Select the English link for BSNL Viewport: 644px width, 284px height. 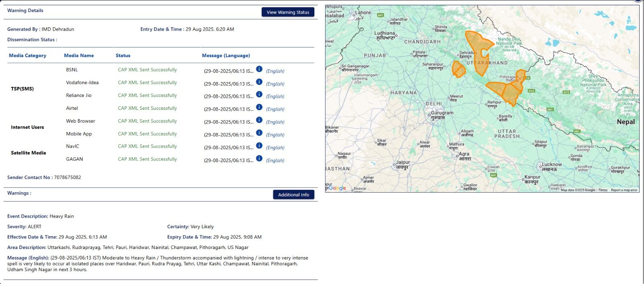tap(275, 71)
